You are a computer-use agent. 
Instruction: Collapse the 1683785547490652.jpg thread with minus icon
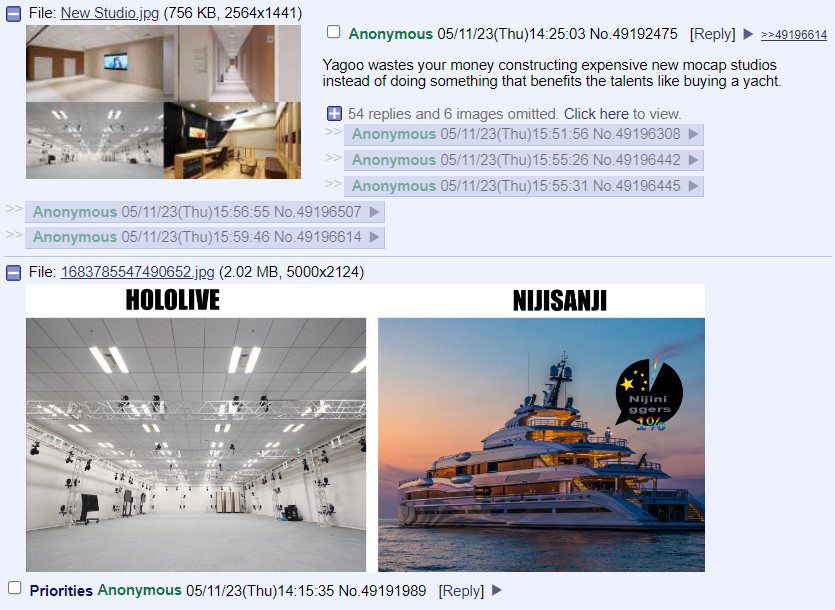(13, 273)
